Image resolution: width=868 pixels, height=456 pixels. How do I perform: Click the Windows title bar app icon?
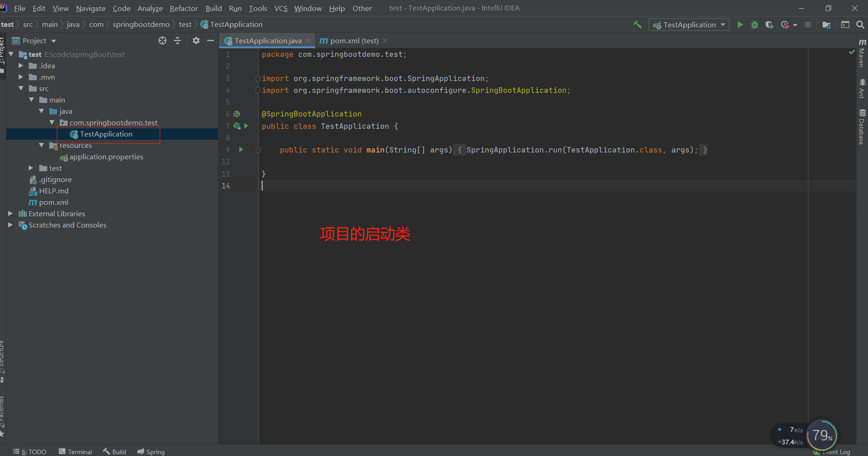tap(3, 8)
